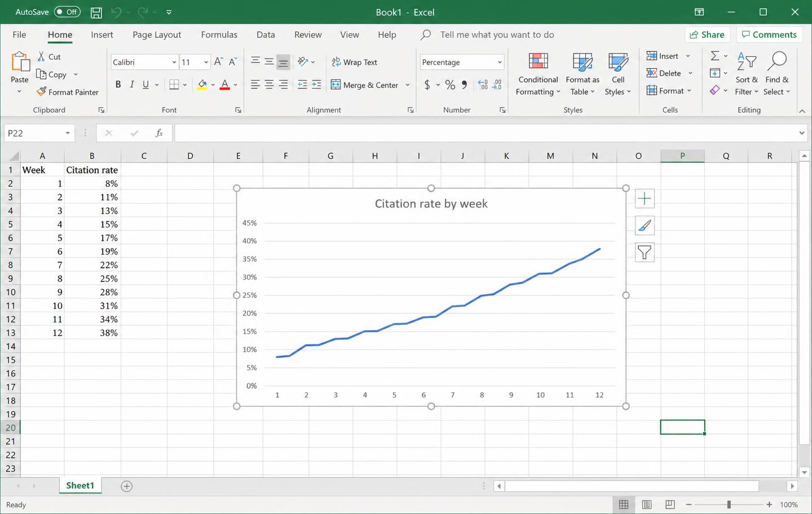
Task: Apply Percent Style format
Action: pos(450,85)
